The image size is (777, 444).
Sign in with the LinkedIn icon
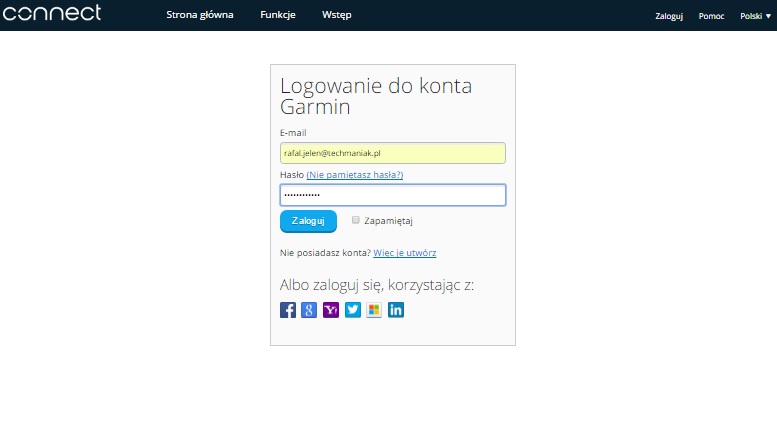point(396,310)
